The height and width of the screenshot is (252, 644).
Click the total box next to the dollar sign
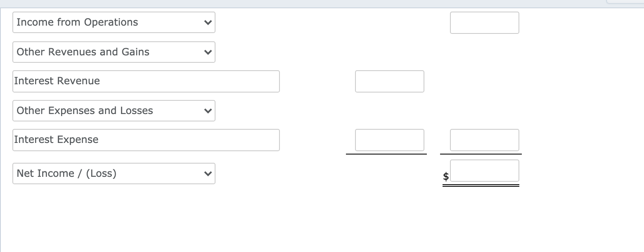(485, 171)
